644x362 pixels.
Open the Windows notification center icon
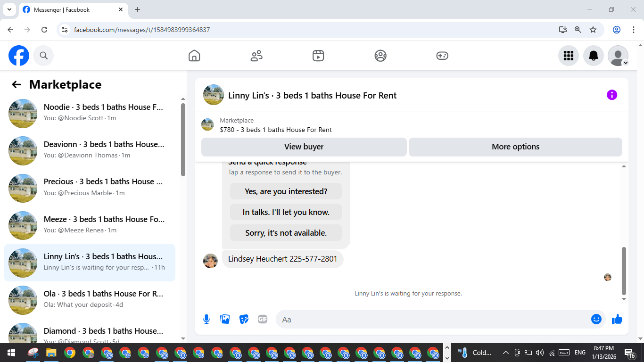point(630,353)
